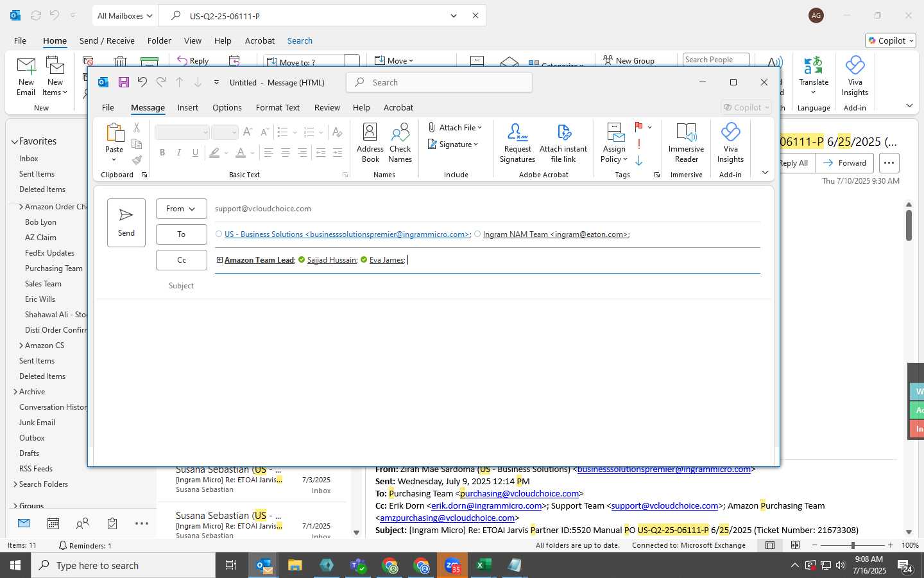Click New Email in main Outlook window
This screenshot has height=578, width=924.
tap(26, 77)
